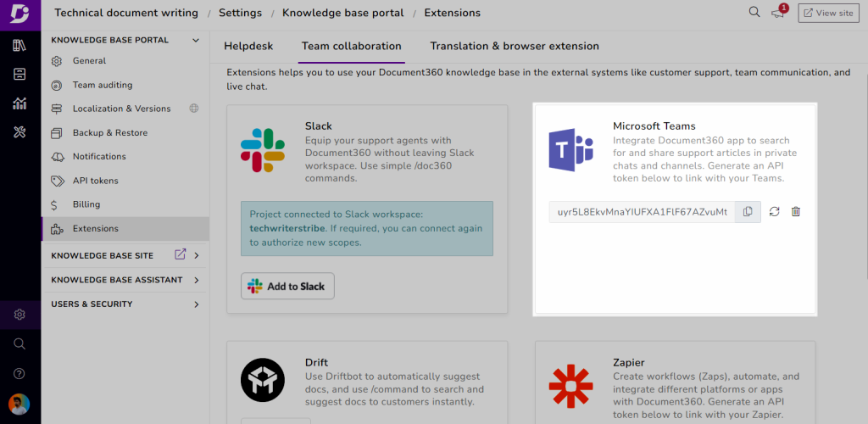Click the Microsoft Teams card heading
The width and height of the screenshot is (868, 424).
(x=654, y=126)
